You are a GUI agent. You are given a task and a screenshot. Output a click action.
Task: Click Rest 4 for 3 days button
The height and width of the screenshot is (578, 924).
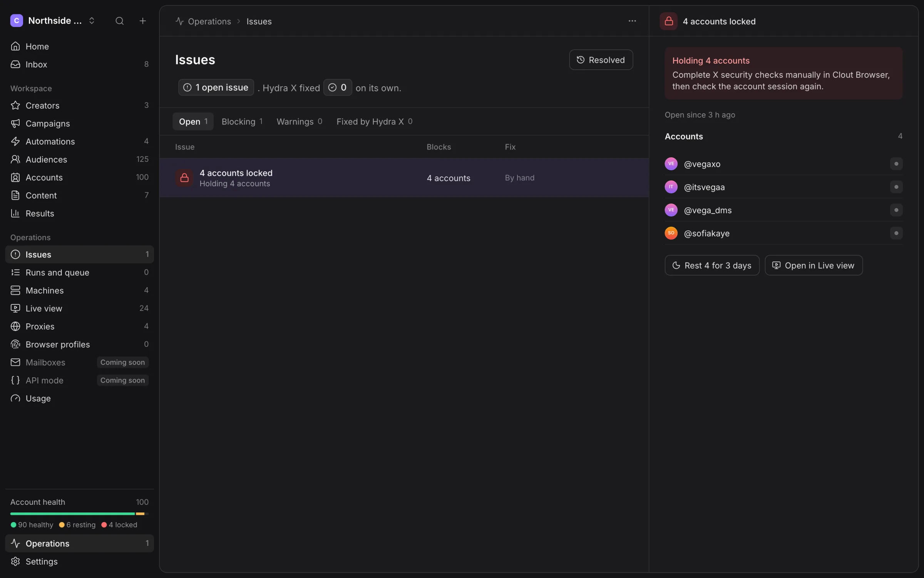(x=712, y=265)
